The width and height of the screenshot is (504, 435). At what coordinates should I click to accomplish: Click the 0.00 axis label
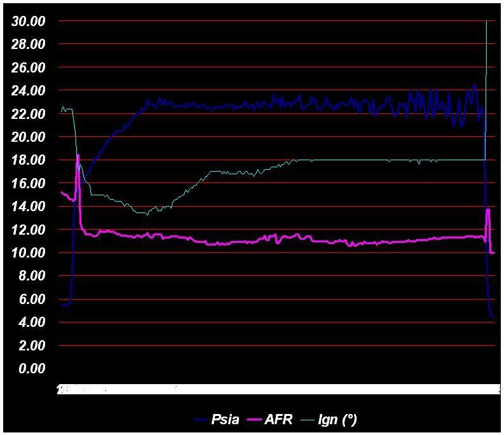pyautogui.click(x=32, y=369)
